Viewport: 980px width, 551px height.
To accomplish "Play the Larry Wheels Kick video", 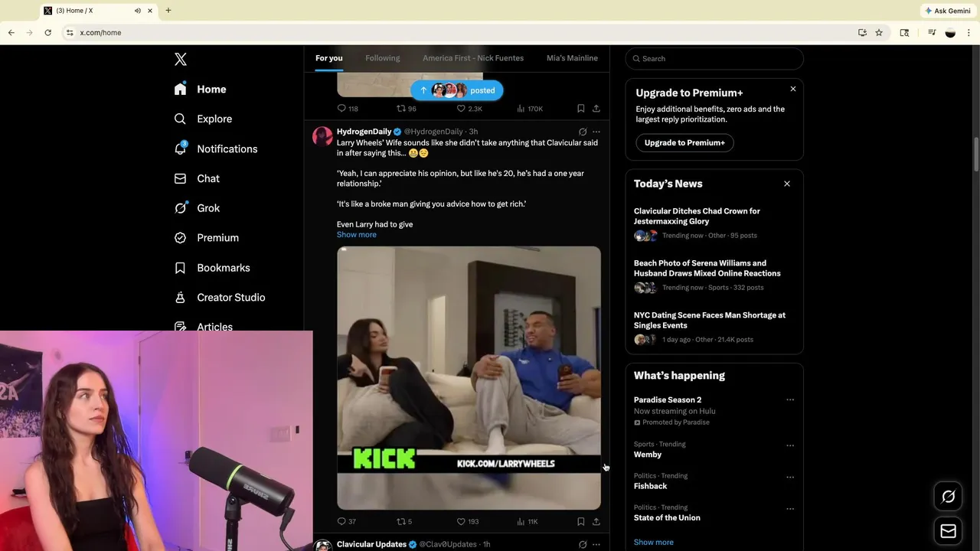I will click(469, 378).
